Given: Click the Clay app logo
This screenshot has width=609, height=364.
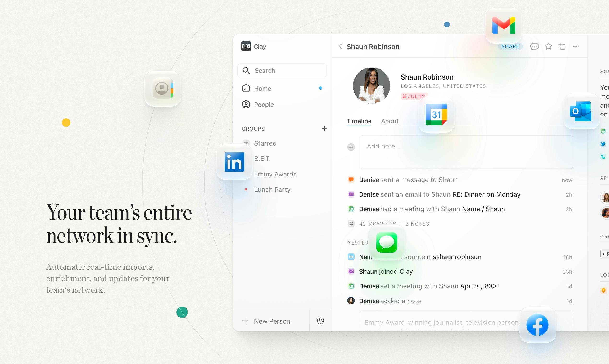Looking at the screenshot, I should click(246, 46).
